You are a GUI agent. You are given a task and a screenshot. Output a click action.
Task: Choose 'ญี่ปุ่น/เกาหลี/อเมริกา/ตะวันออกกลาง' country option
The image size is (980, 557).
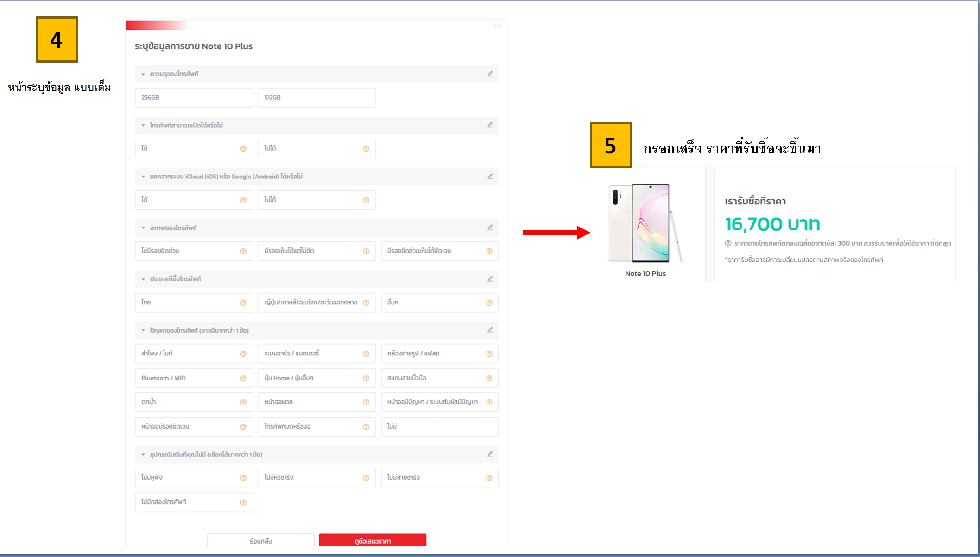point(317,303)
